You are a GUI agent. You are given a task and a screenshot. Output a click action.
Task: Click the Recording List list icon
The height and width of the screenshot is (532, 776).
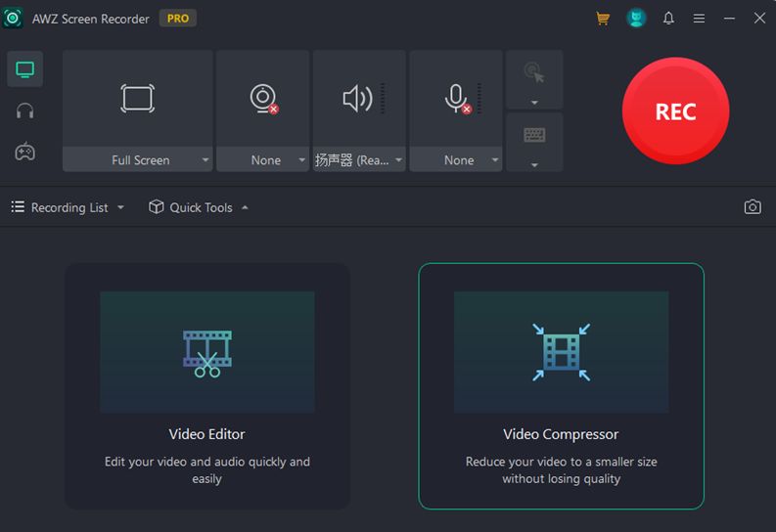click(18, 206)
